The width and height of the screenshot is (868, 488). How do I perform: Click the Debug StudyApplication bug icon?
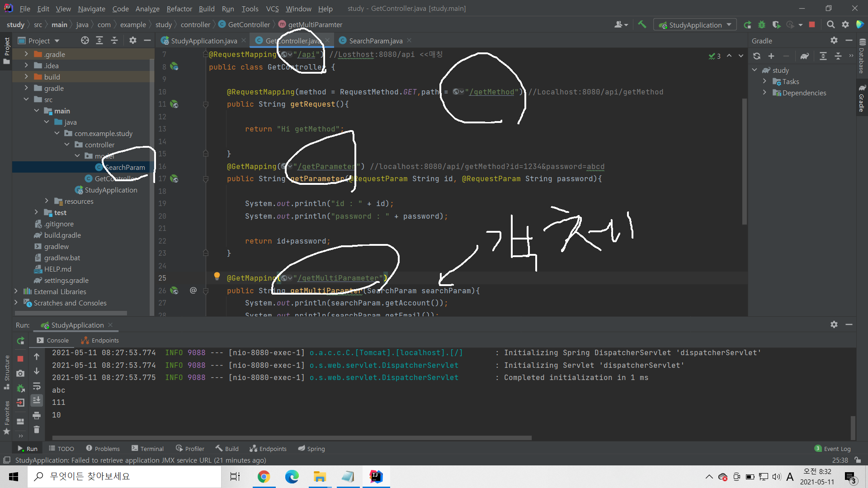point(762,25)
